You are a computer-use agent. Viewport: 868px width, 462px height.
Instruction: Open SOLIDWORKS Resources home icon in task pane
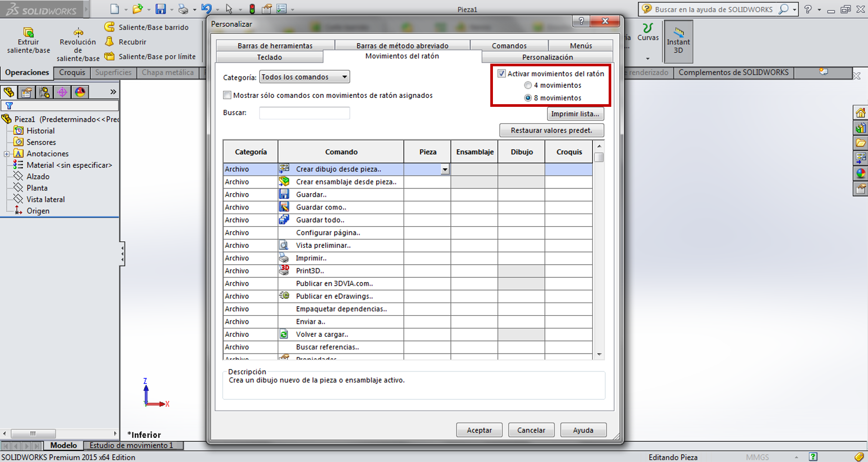click(861, 113)
